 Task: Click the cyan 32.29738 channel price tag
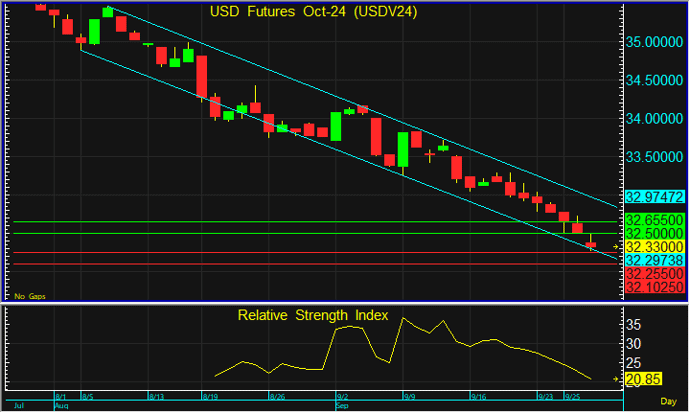[x=654, y=260]
